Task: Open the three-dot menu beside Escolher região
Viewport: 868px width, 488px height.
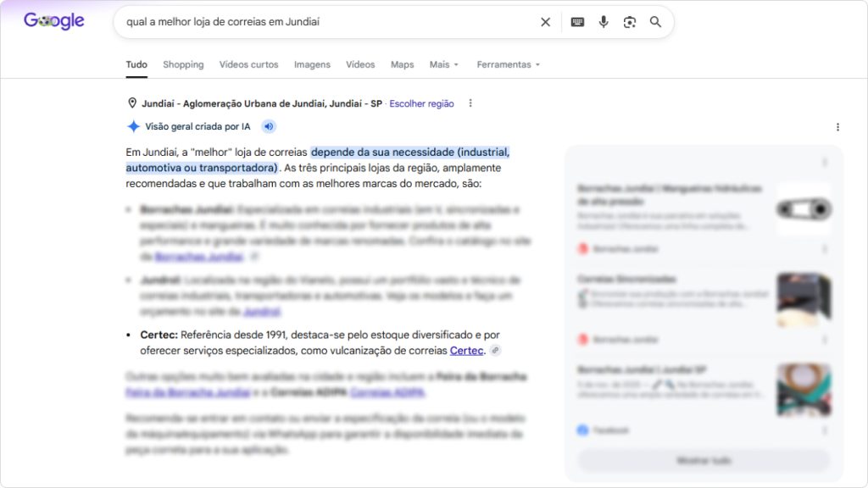Action: 470,103
